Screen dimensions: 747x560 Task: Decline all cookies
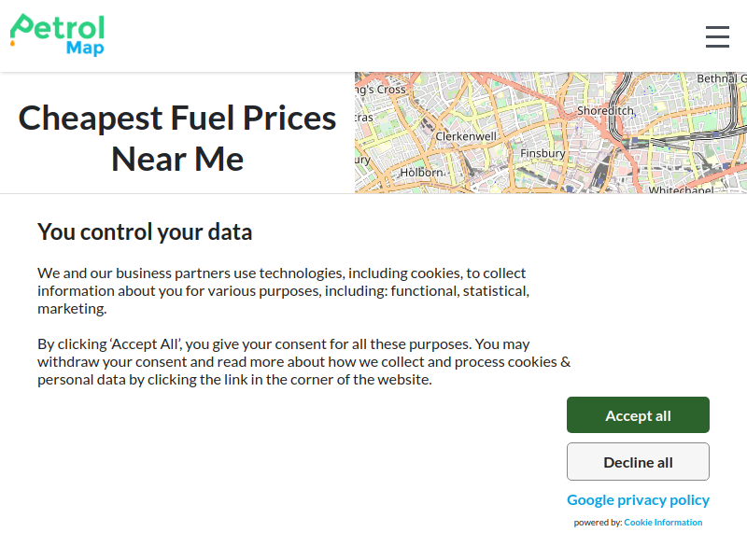click(x=638, y=461)
